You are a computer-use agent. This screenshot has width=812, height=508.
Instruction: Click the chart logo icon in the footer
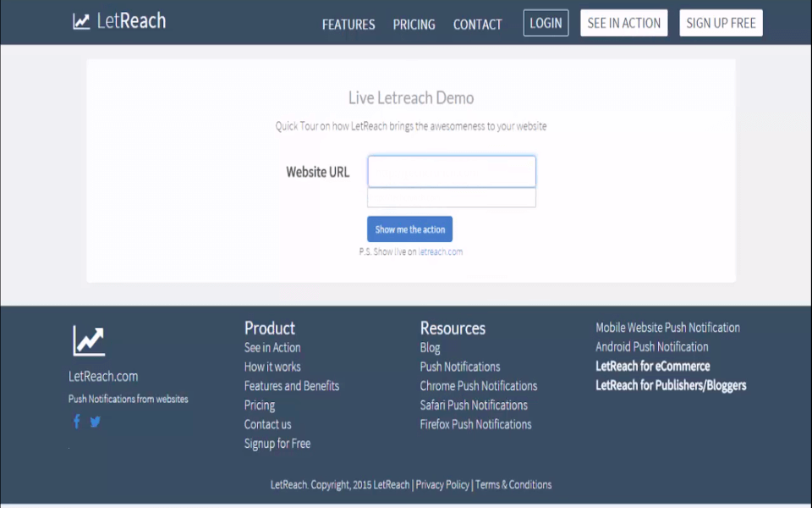89,340
